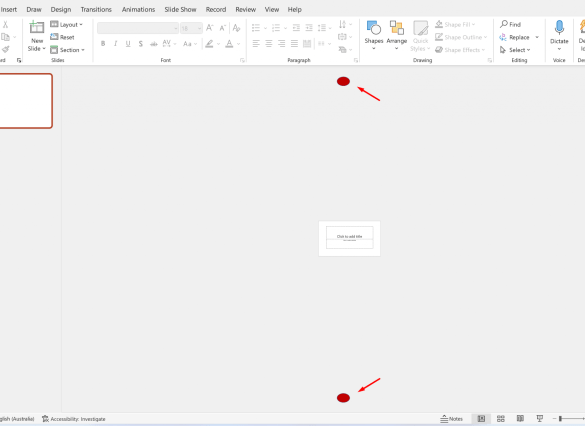Open the Review tab
This screenshot has height=426, width=585.
245,9
